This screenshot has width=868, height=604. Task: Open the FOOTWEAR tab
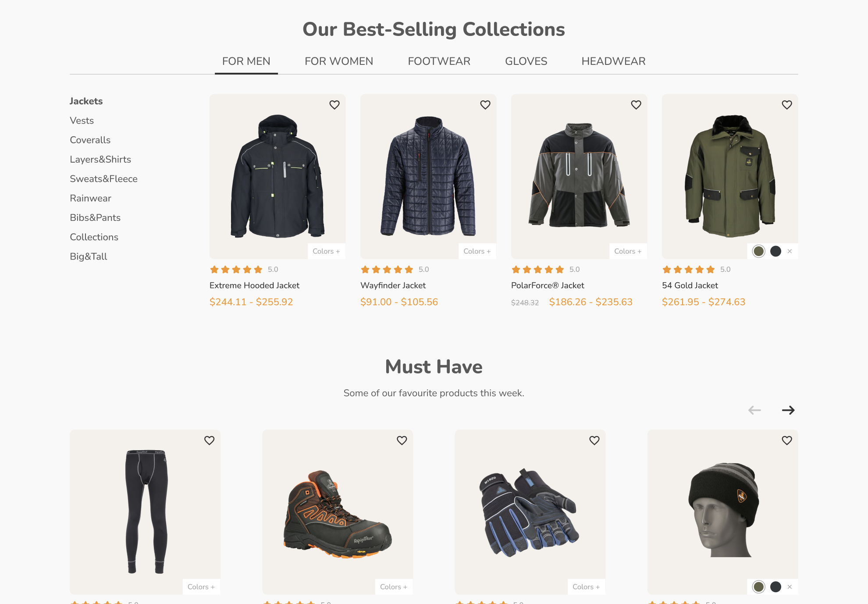click(x=439, y=61)
